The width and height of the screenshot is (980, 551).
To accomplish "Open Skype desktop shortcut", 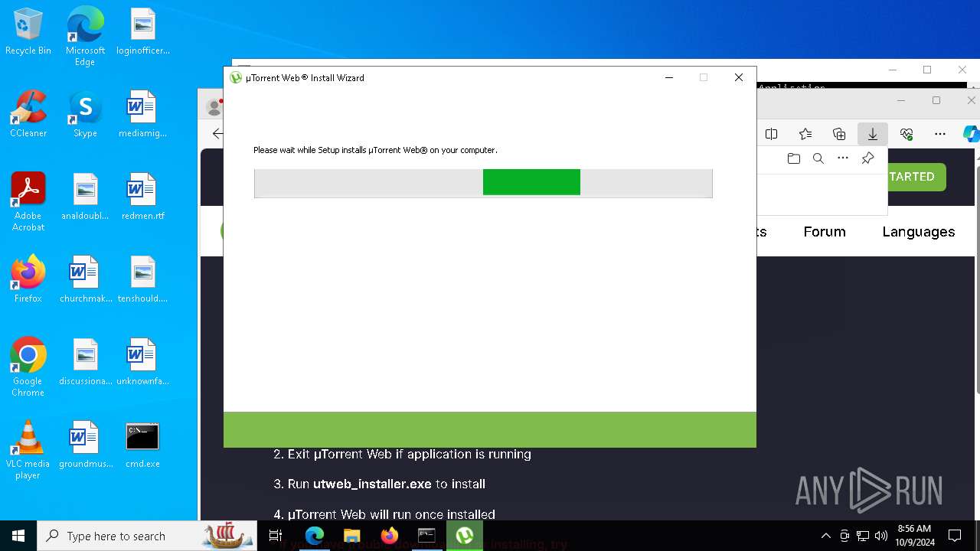I will 85,115.
